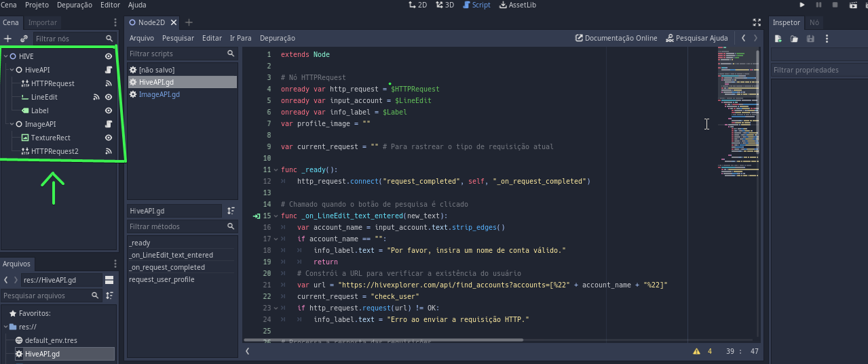Switch to the 2D workspace
Image resolution: width=868 pixels, height=364 pixels.
(x=417, y=5)
